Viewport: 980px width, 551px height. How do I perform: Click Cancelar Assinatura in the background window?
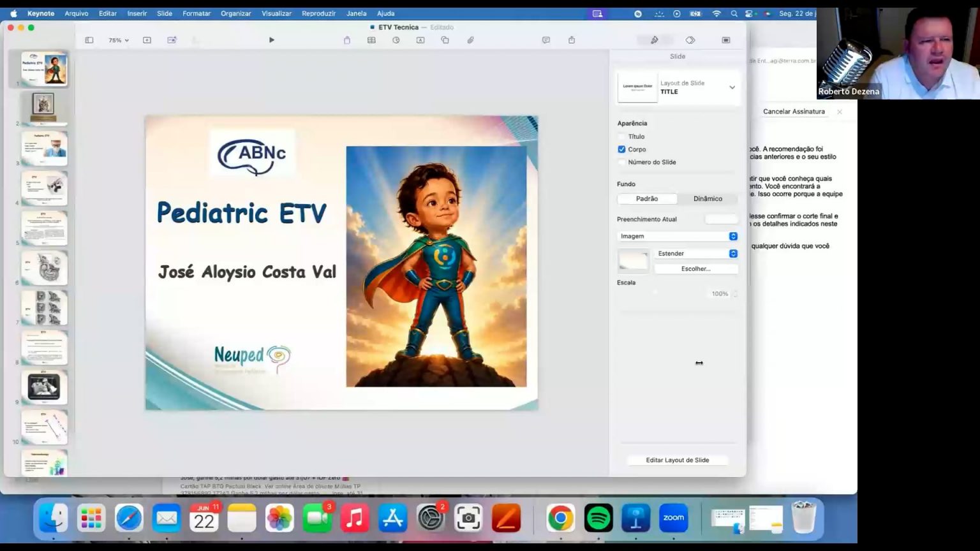coord(794,112)
